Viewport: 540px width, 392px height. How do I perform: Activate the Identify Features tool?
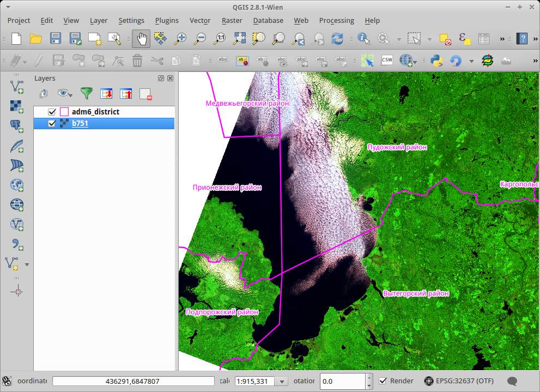click(363, 39)
